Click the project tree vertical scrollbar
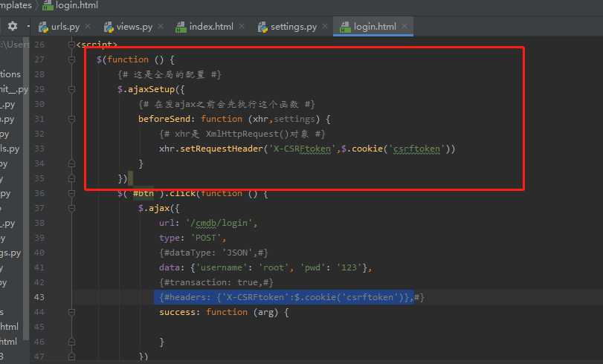Screen dimensions: 603x364 pyautogui.click(x=26, y=189)
